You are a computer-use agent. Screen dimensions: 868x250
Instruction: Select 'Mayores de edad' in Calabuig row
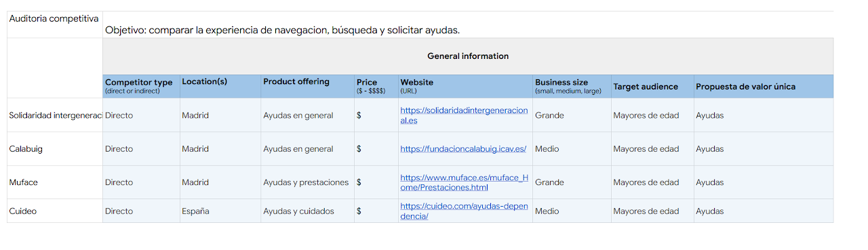point(652,149)
